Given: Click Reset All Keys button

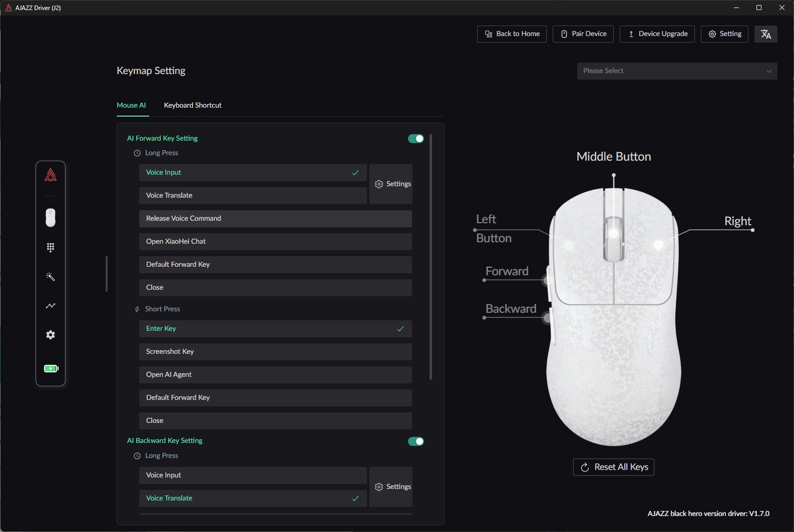Looking at the screenshot, I should tap(614, 467).
